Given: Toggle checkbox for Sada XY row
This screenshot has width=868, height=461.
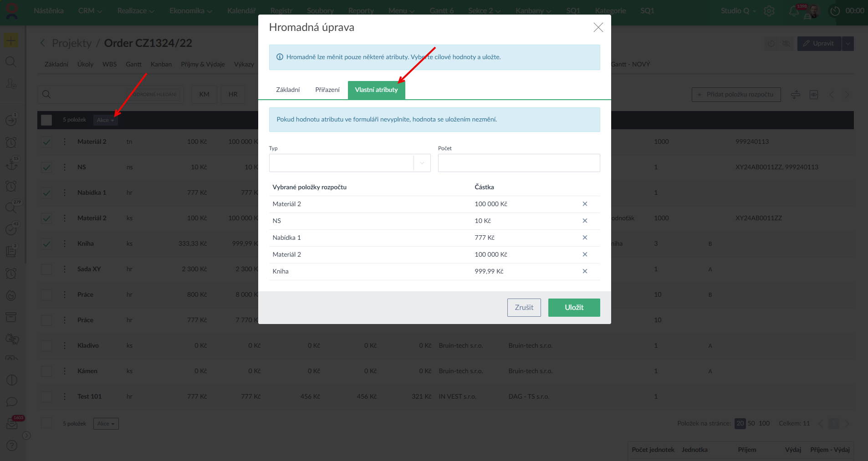Looking at the screenshot, I should tap(46, 269).
